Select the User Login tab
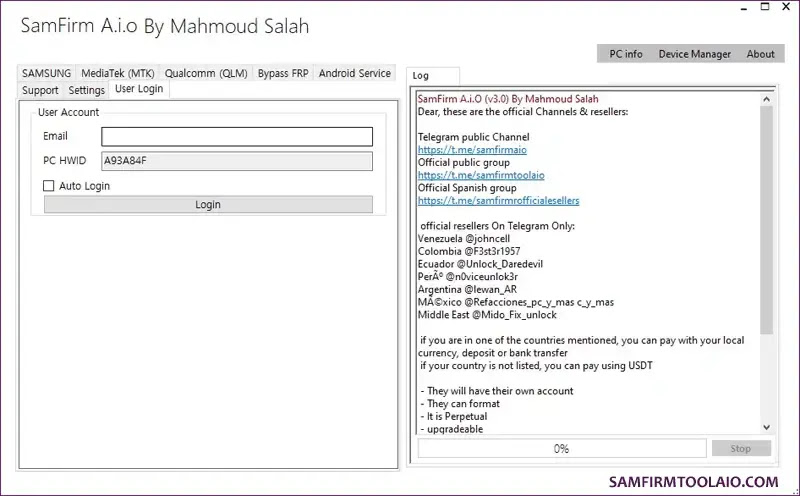Viewport: 800px width, 496px height. 139,89
